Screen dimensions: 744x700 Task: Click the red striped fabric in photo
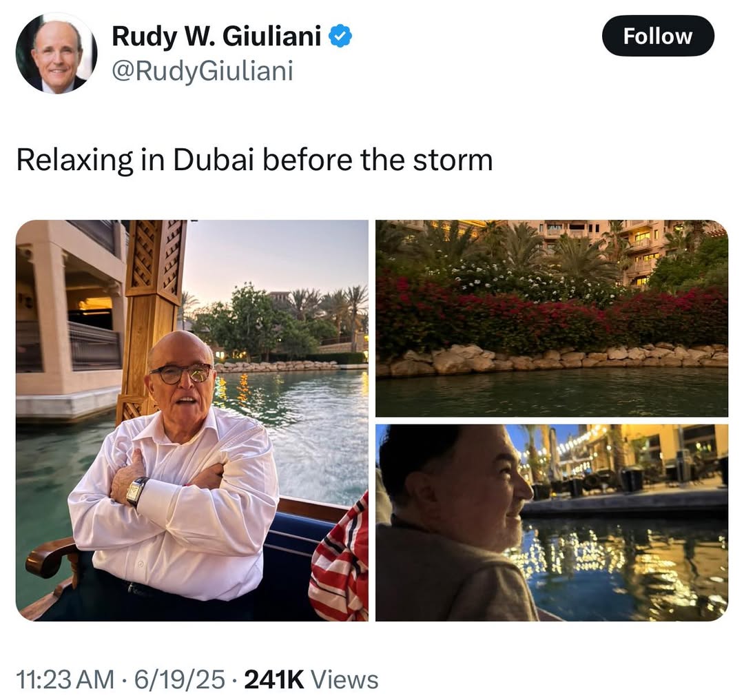[339, 560]
